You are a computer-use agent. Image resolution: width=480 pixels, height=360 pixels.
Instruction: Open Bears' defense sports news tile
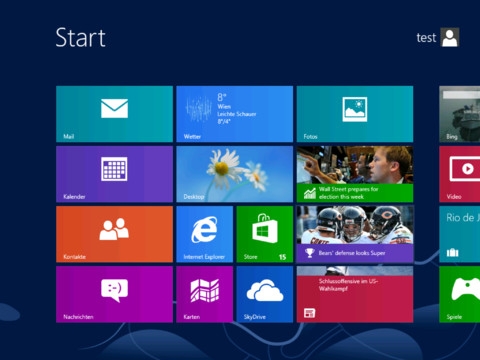point(355,234)
